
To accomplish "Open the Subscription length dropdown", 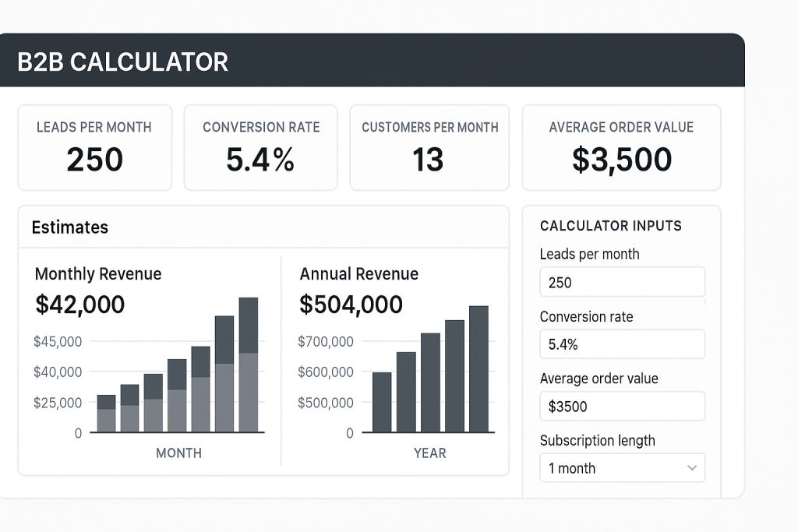I will coord(622,468).
